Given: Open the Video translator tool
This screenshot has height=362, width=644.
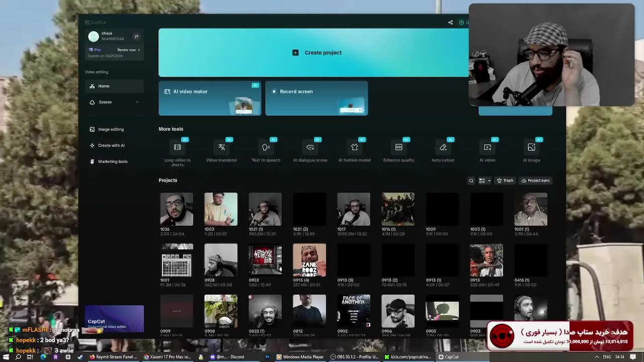Looking at the screenshot, I should tap(221, 151).
